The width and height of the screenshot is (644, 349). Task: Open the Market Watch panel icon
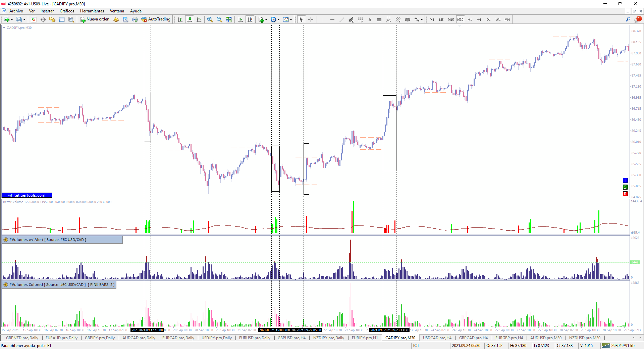[x=34, y=19]
